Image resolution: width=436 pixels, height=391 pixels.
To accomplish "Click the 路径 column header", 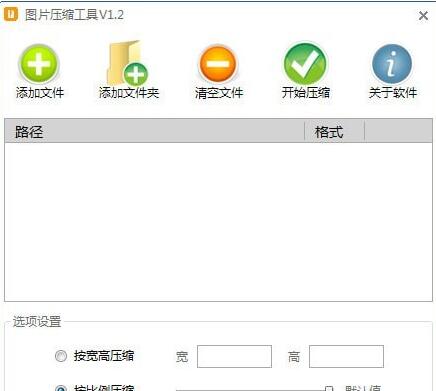I will click(155, 132).
